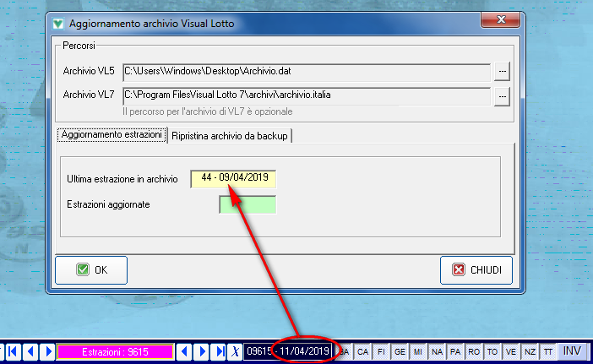Viewport: 593px width, 364px height.
Task: Click the green checkmark icon on OK
Action: point(83,270)
